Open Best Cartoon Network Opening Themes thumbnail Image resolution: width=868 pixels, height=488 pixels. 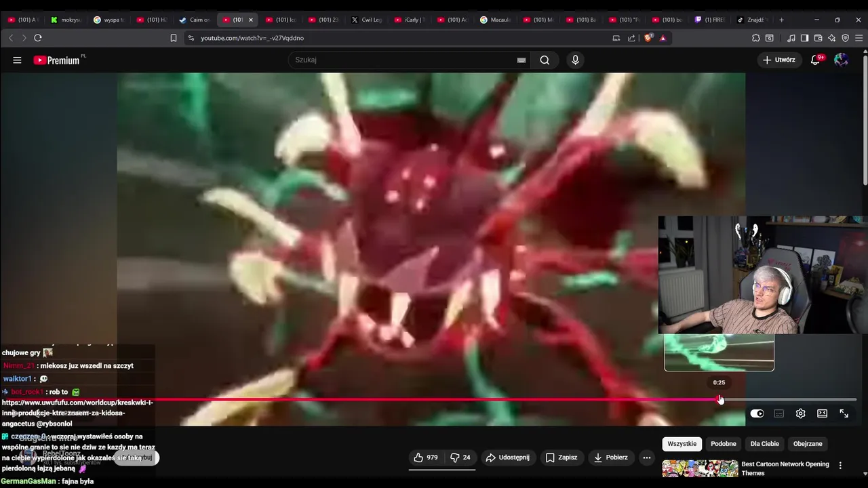point(700,469)
